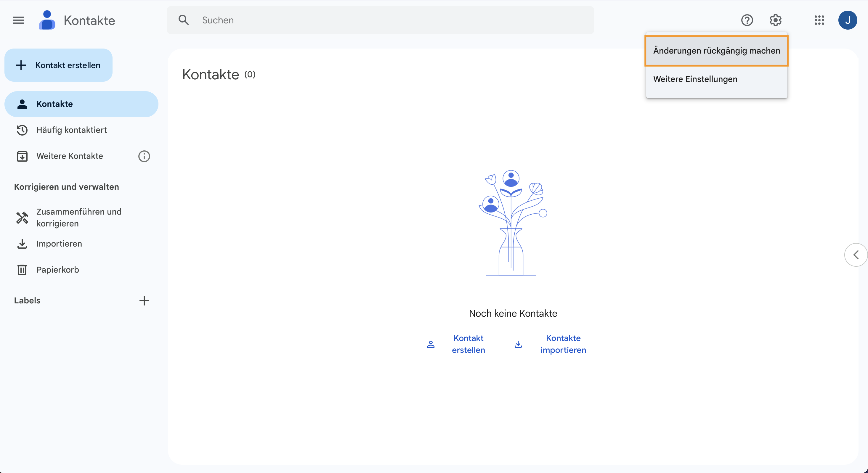Screen dimensions: 868x473
Task: Click the import icon near Kontakte importieren
Action: point(518,344)
